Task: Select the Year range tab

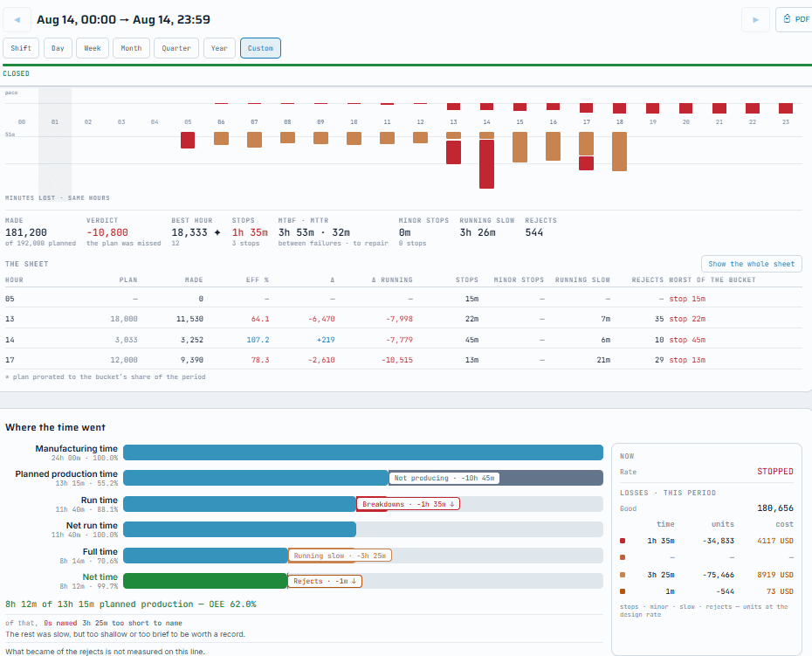Action: [x=219, y=48]
